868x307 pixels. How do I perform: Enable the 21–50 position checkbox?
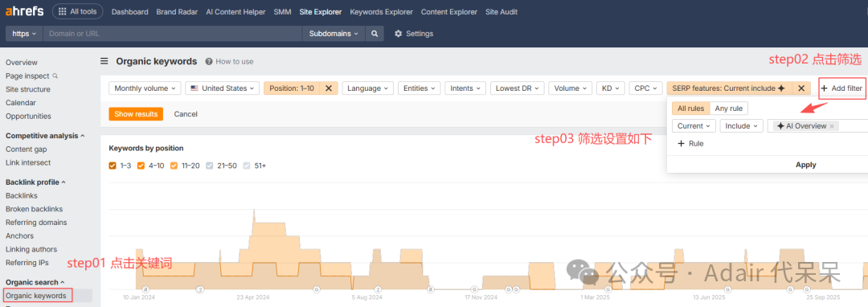point(209,165)
